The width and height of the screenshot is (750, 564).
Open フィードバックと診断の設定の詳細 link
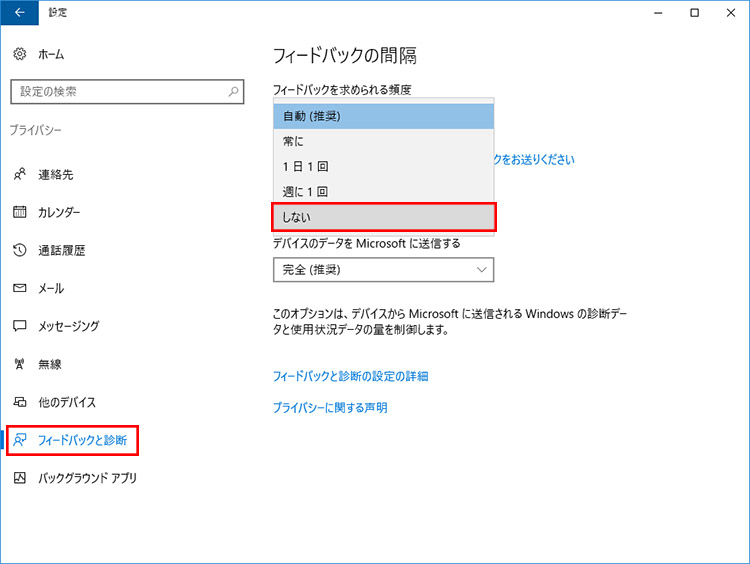tap(351, 376)
